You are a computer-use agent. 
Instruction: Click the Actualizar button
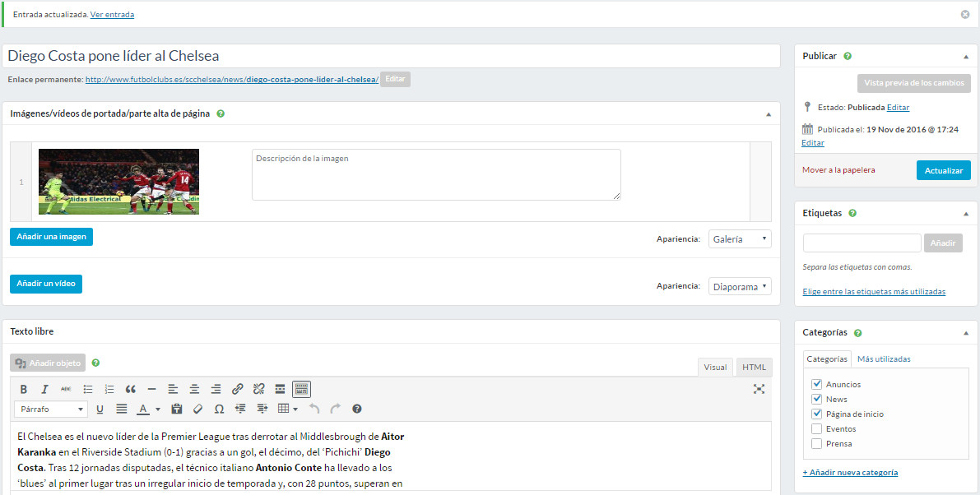click(x=943, y=170)
